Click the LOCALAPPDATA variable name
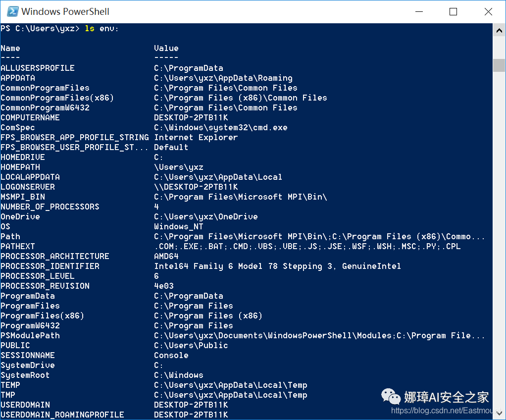The width and height of the screenshot is (506, 420). click(x=30, y=177)
